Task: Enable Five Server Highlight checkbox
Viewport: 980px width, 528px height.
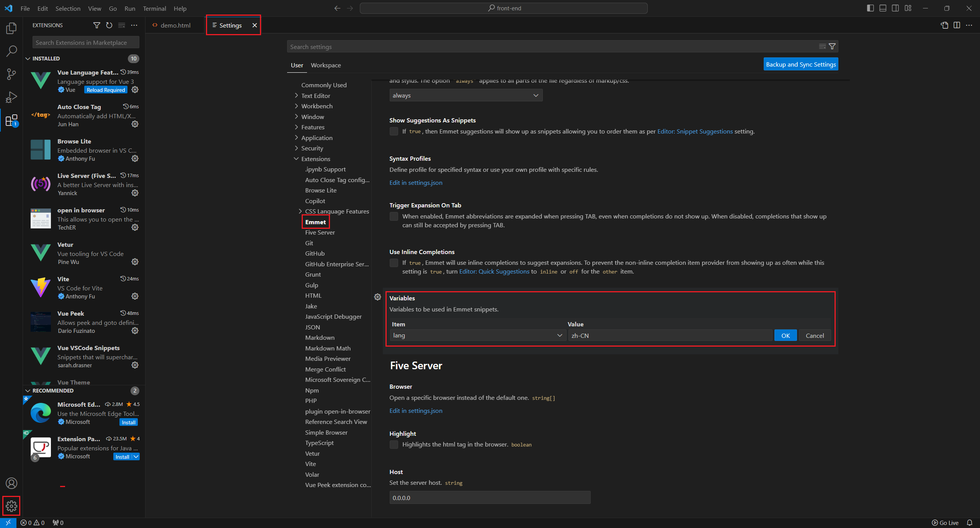Action: [394, 444]
